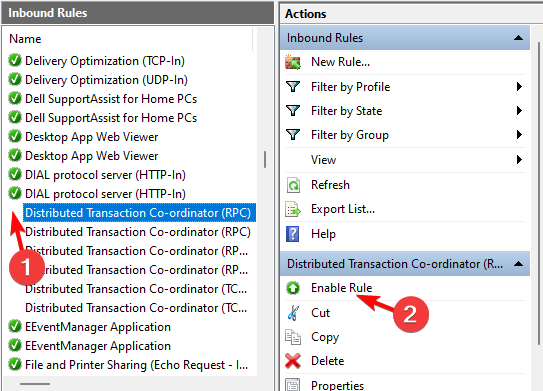543x391 pixels.
Task: Click the New Rule firewall icon
Action: coord(293,62)
